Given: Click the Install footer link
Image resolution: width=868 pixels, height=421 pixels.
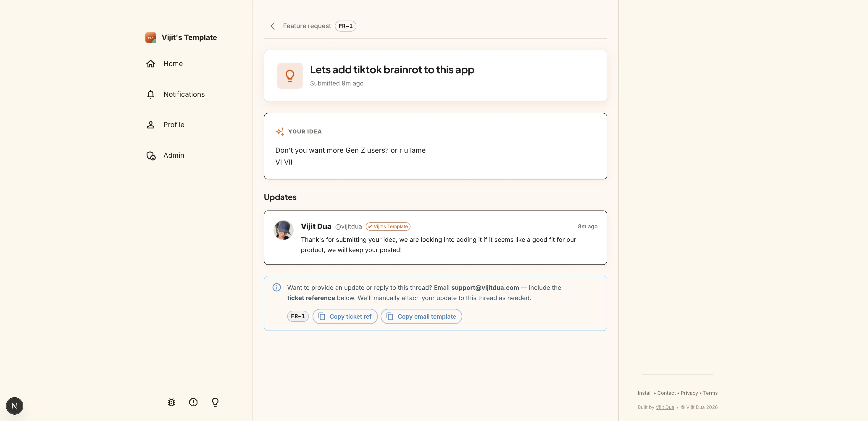Looking at the screenshot, I should tap(644, 393).
